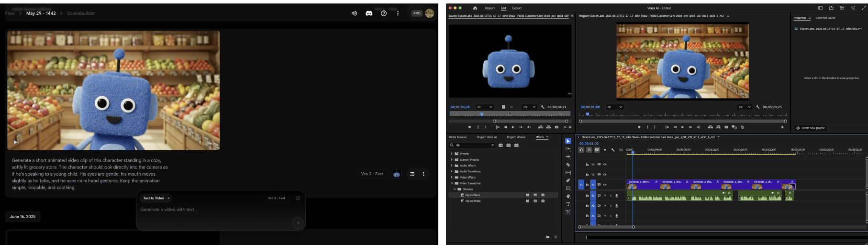The width and height of the screenshot is (868, 245).
Task: Open the quick export share icon
Action: pos(831,8)
